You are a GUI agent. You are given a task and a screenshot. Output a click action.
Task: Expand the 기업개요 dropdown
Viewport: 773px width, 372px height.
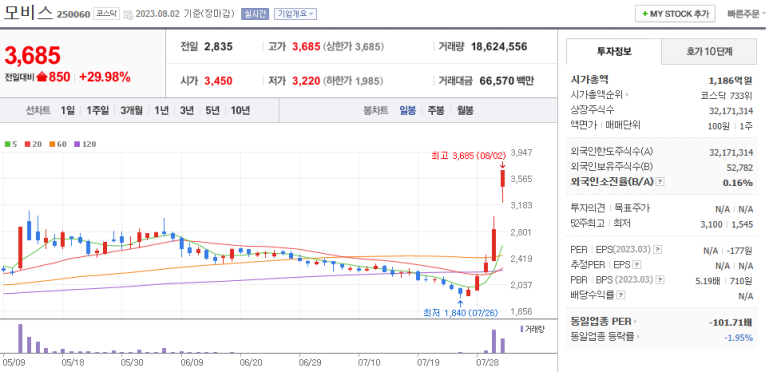[295, 14]
